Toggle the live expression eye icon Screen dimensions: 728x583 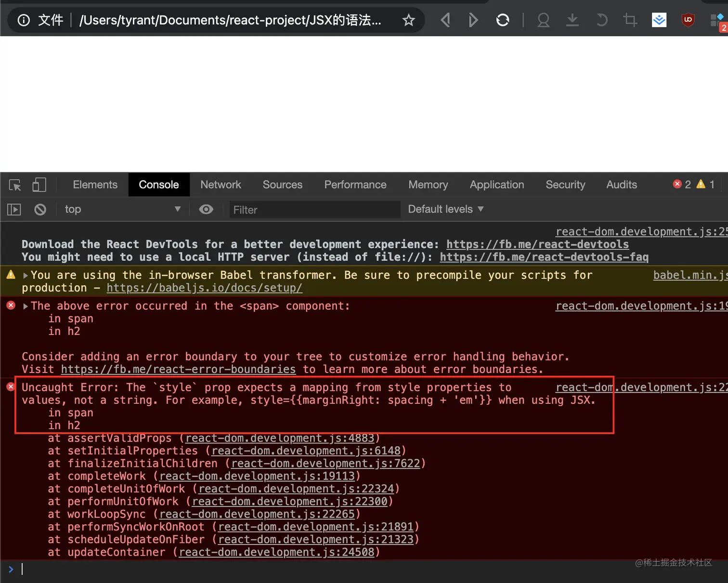[x=206, y=210]
